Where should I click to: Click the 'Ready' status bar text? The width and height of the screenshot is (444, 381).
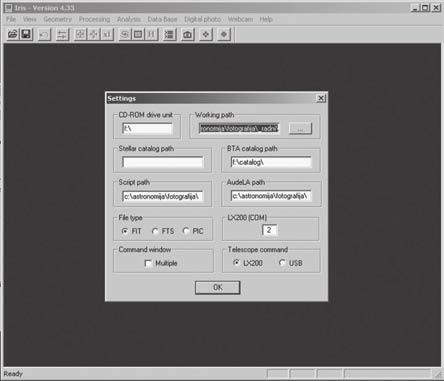[13, 374]
